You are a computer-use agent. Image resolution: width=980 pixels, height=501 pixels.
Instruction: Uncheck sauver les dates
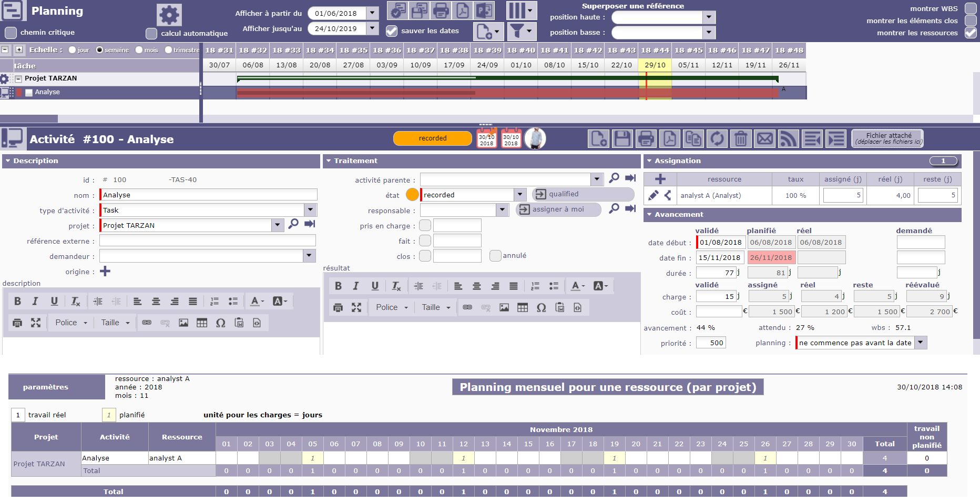click(392, 31)
